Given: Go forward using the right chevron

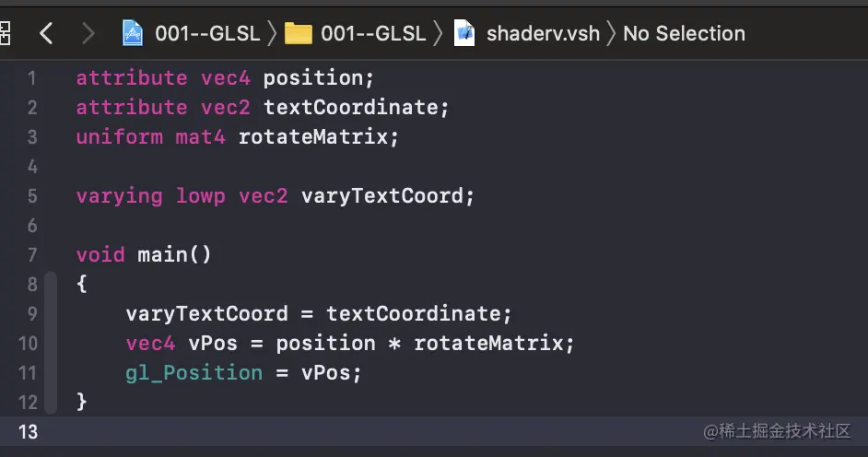Looking at the screenshot, I should point(88,34).
